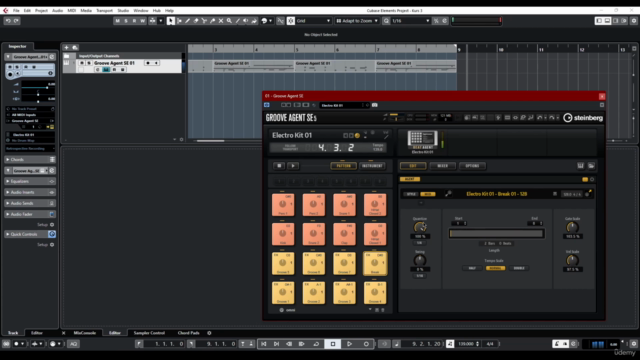Expand the Audio Sends inspector section

(30, 203)
